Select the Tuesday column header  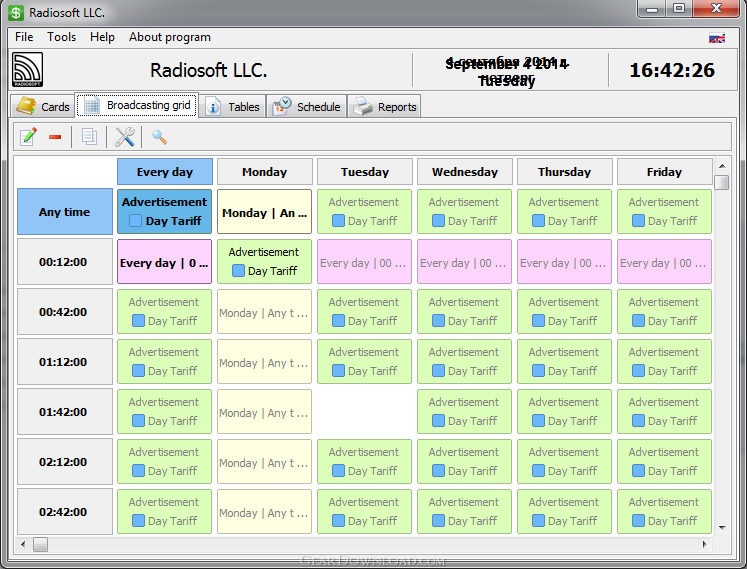pyautogui.click(x=365, y=172)
